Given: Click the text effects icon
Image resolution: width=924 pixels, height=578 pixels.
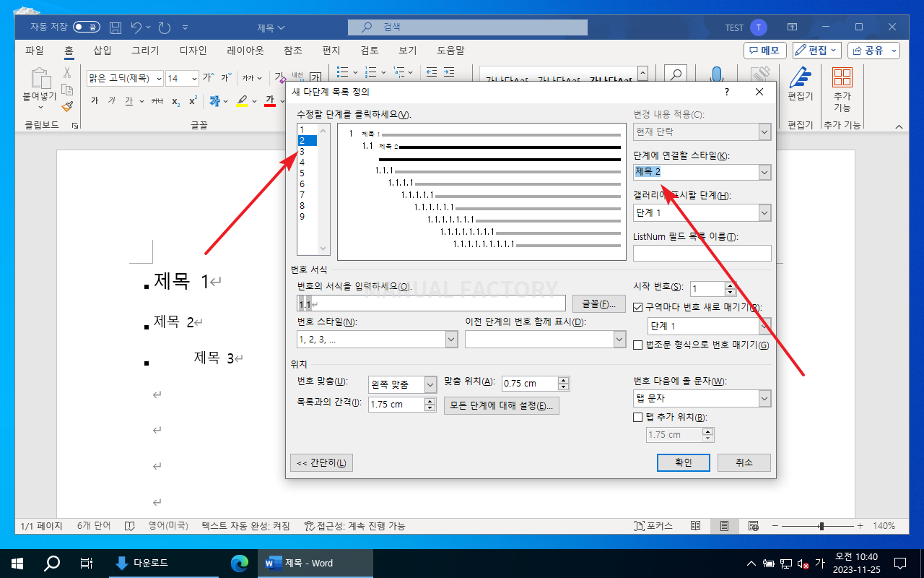Looking at the screenshot, I should coord(215,101).
